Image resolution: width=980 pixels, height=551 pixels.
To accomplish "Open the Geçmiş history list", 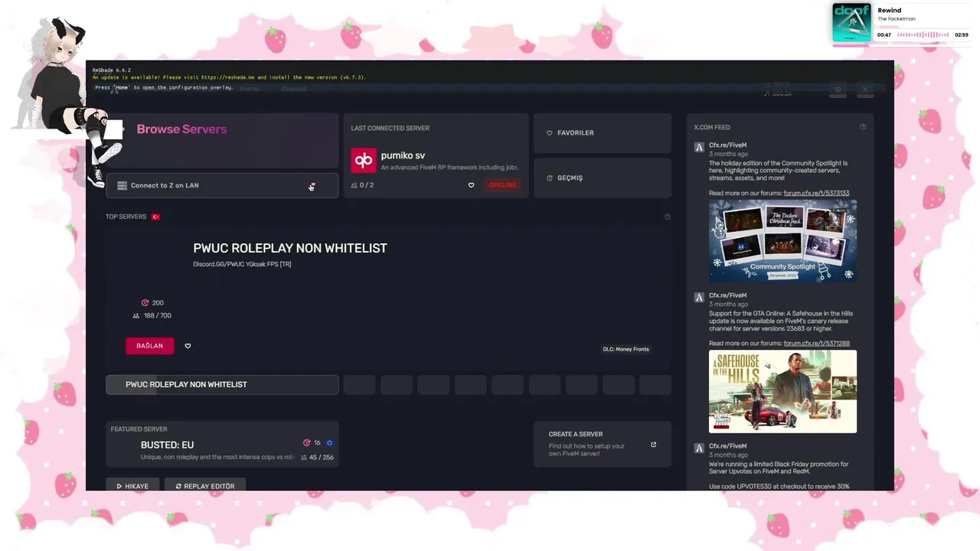I will coord(603,178).
